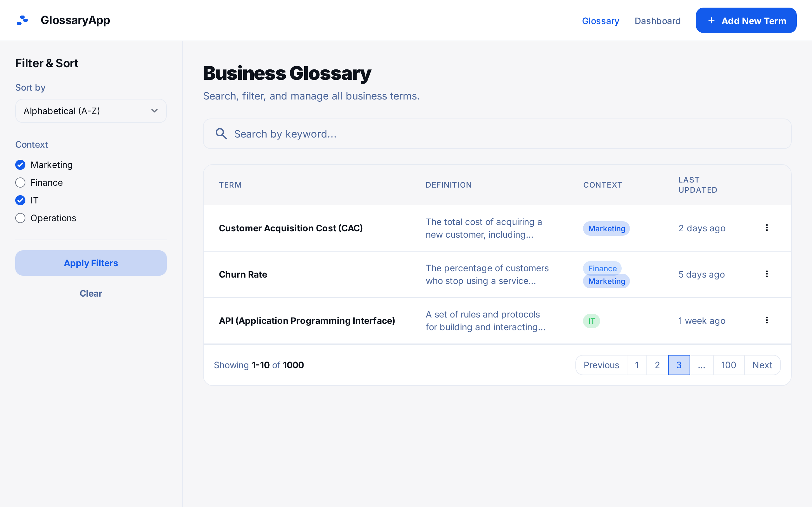Click the pagination ellipsis to expand pages
The height and width of the screenshot is (507, 812).
point(701,365)
